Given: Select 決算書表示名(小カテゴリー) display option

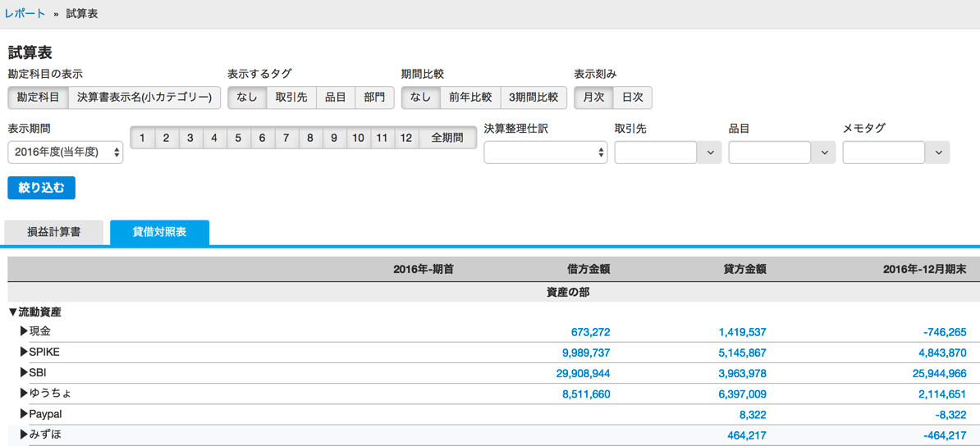Looking at the screenshot, I should click(144, 98).
